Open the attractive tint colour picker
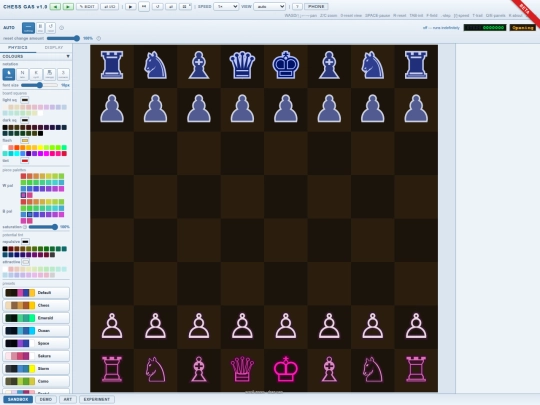The width and height of the screenshot is (540, 405). 25,262
